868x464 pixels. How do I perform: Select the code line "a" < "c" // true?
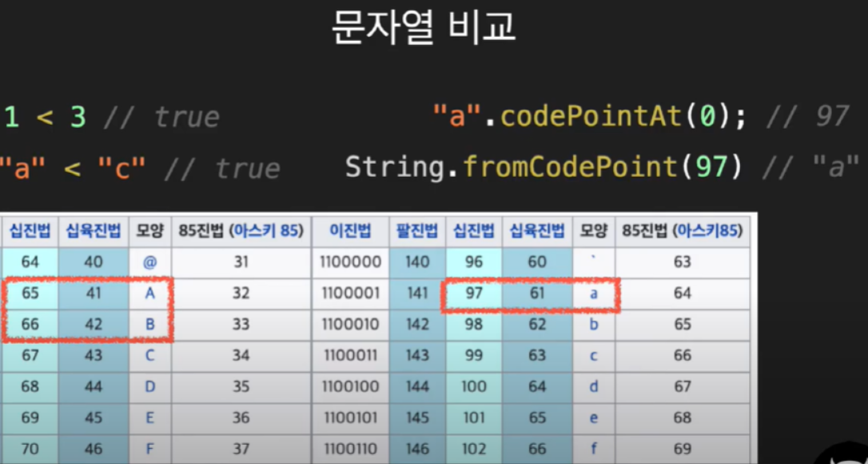[140, 169]
